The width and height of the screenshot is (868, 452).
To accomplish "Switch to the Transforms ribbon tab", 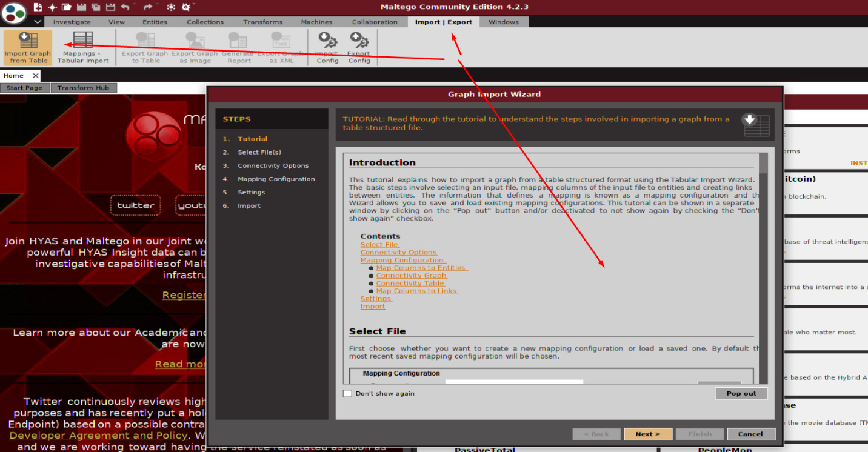I will coord(262,22).
